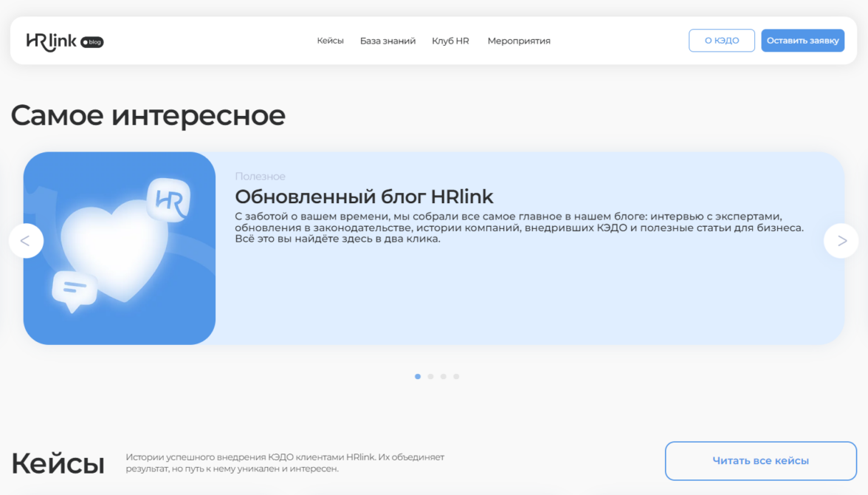This screenshot has width=868, height=495.
Task: Open the "База знаний" menu item
Action: (387, 41)
